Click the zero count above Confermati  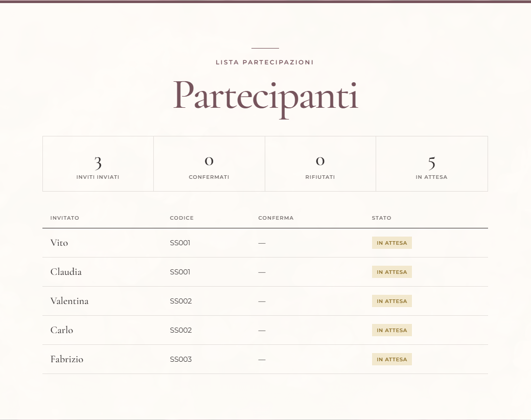coord(209,161)
